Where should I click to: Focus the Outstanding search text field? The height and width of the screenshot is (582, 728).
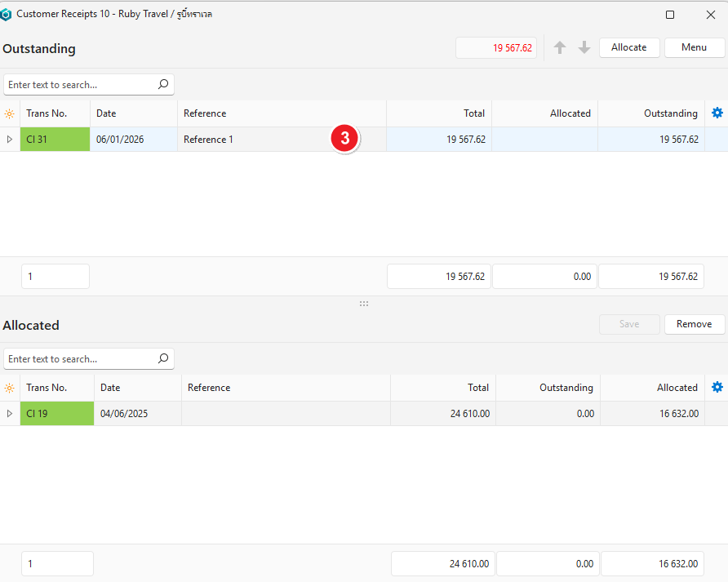(x=78, y=85)
